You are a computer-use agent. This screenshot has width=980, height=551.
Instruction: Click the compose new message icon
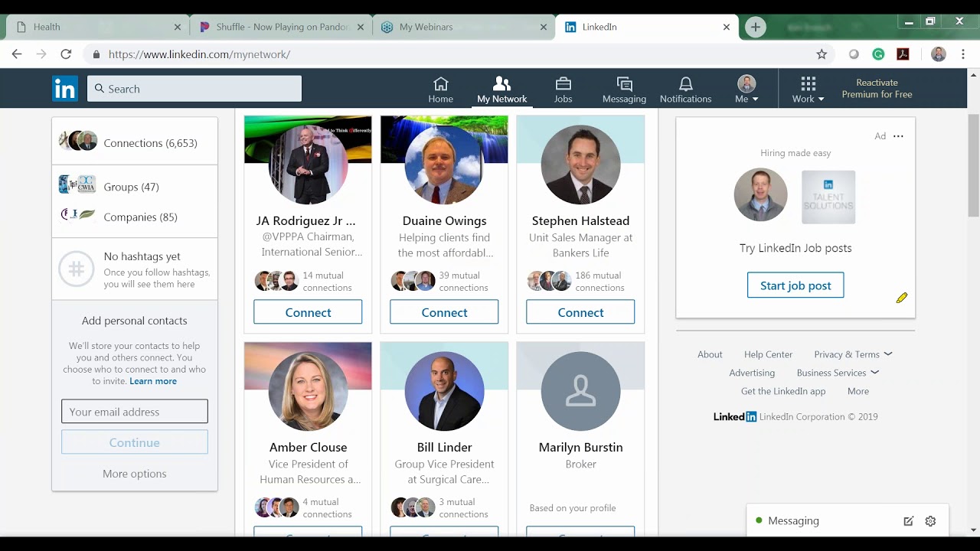pos(908,521)
